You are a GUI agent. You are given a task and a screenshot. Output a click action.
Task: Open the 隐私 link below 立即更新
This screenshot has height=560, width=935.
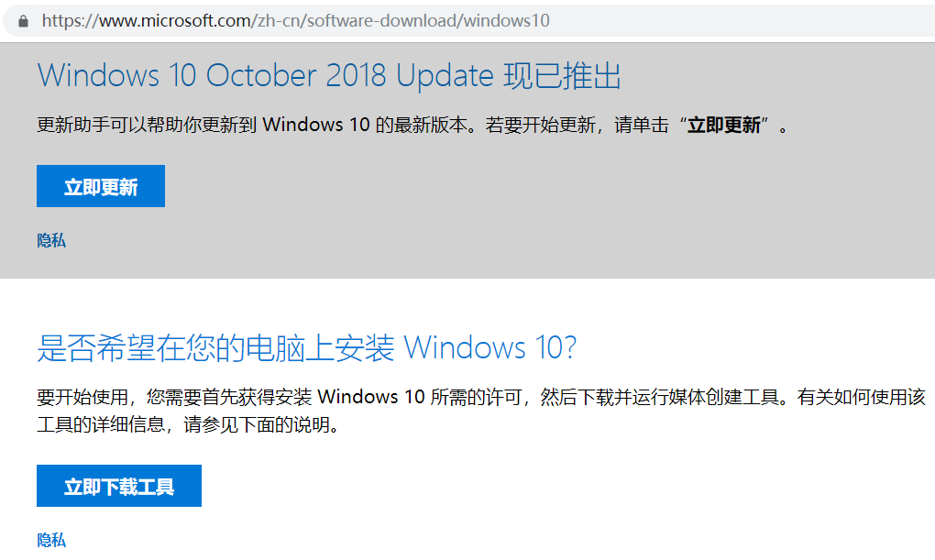51,240
